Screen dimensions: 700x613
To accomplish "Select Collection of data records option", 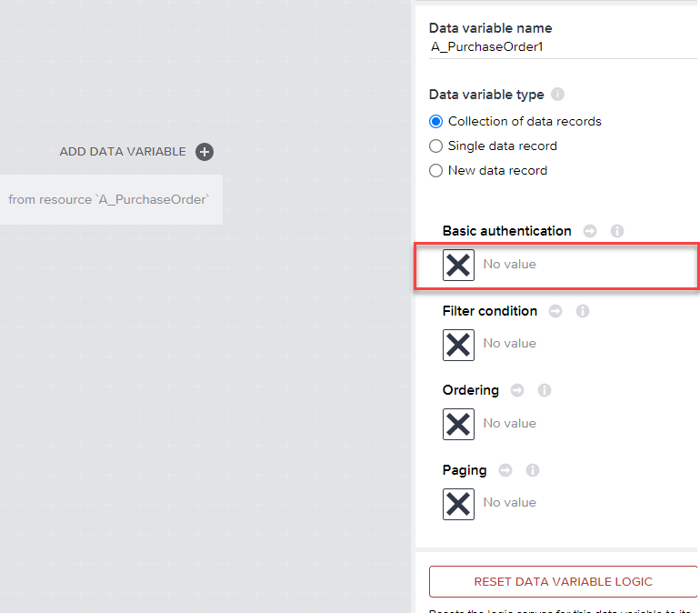I will [436, 121].
